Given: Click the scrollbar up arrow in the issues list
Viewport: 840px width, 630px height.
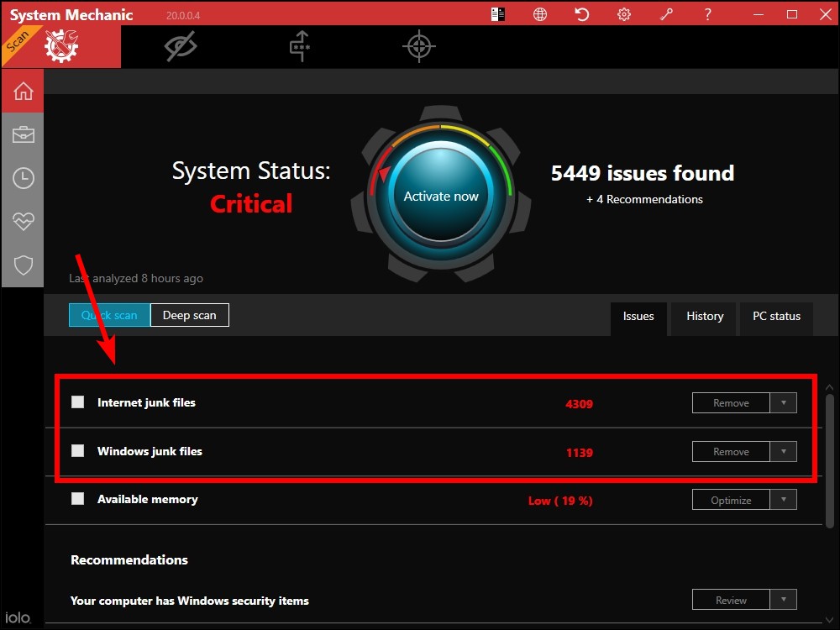Looking at the screenshot, I should point(829,386).
